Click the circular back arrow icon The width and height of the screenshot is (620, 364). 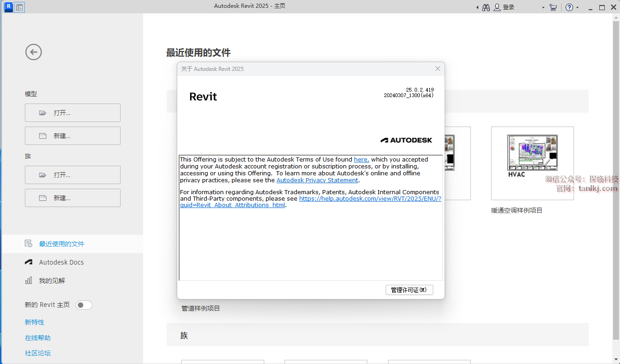click(34, 52)
